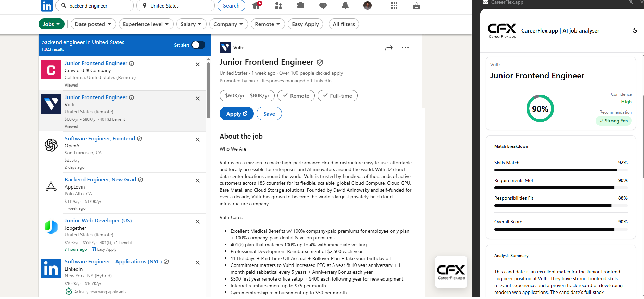
Task: Expand the Jobs dropdown filter
Action: pos(52,24)
